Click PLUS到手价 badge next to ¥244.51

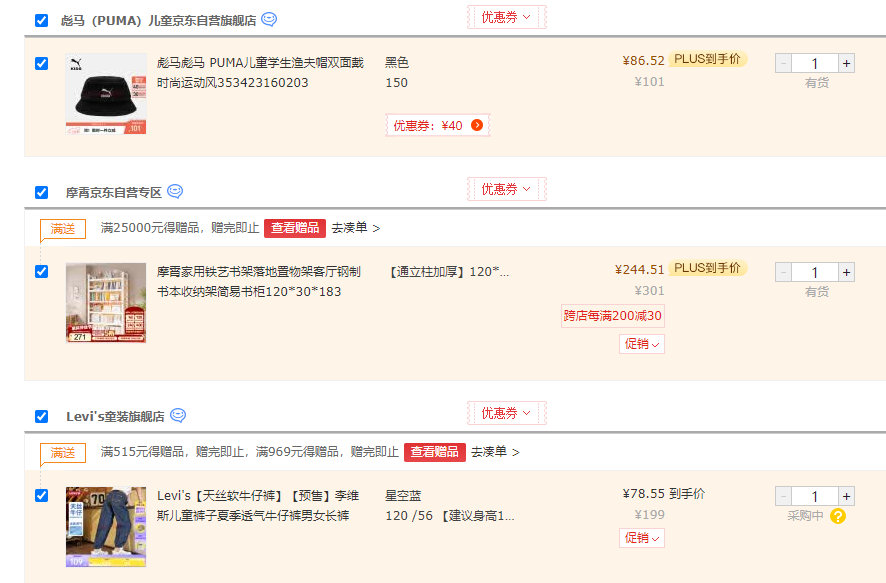click(x=707, y=268)
